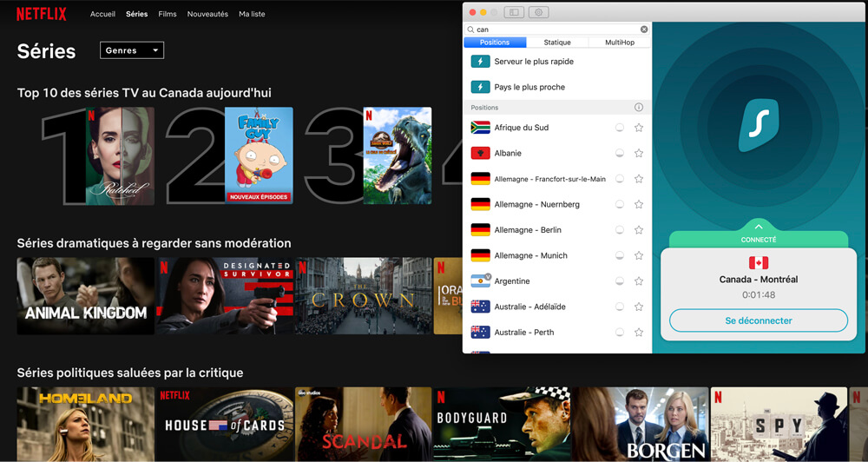The height and width of the screenshot is (462, 868).
Task: Select the Séries menu in Netflix
Action: click(x=137, y=14)
